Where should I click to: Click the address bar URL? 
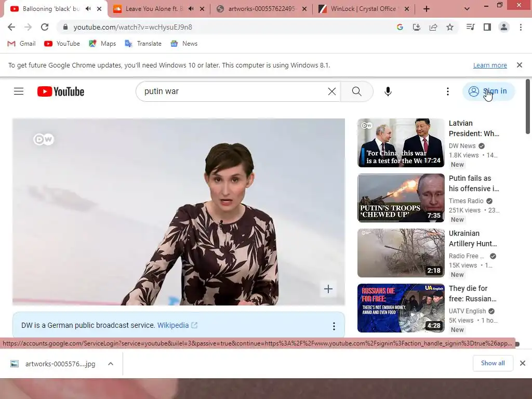click(132, 27)
